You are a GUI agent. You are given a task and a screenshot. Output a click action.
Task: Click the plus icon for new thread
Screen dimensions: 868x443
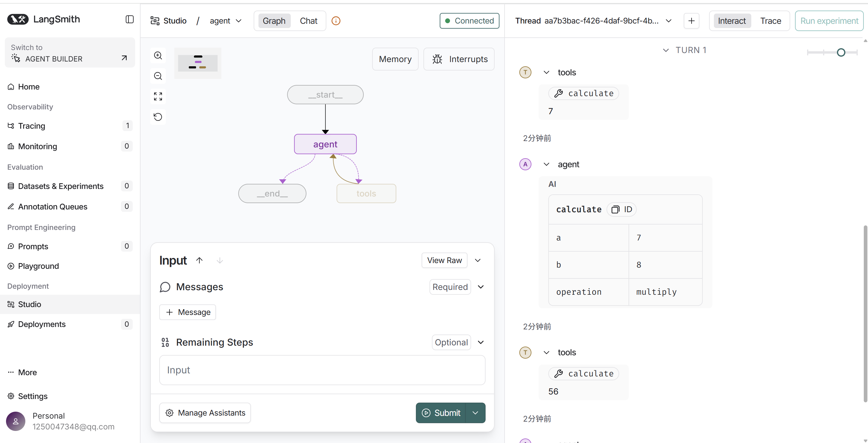tap(691, 21)
